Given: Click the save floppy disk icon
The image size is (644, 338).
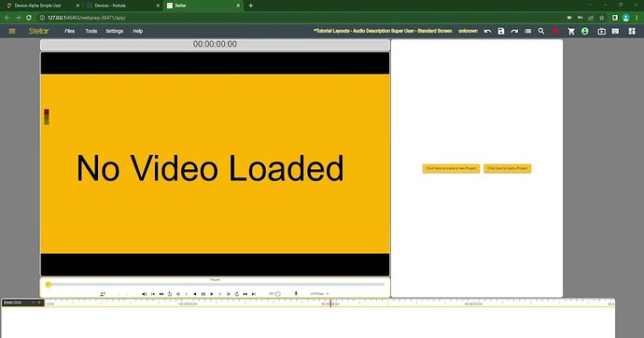Looking at the screenshot, I should click(x=501, y=31).
